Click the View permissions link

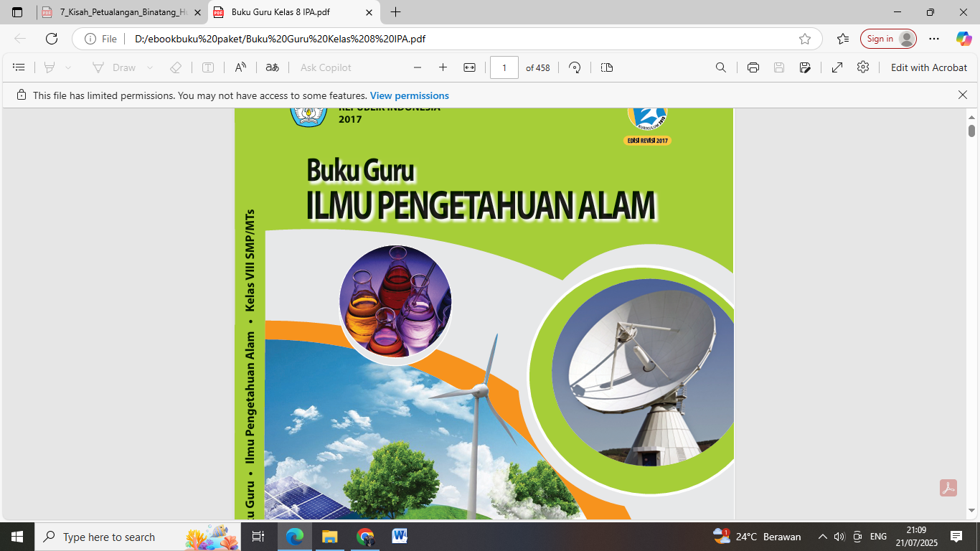(409, 95)
